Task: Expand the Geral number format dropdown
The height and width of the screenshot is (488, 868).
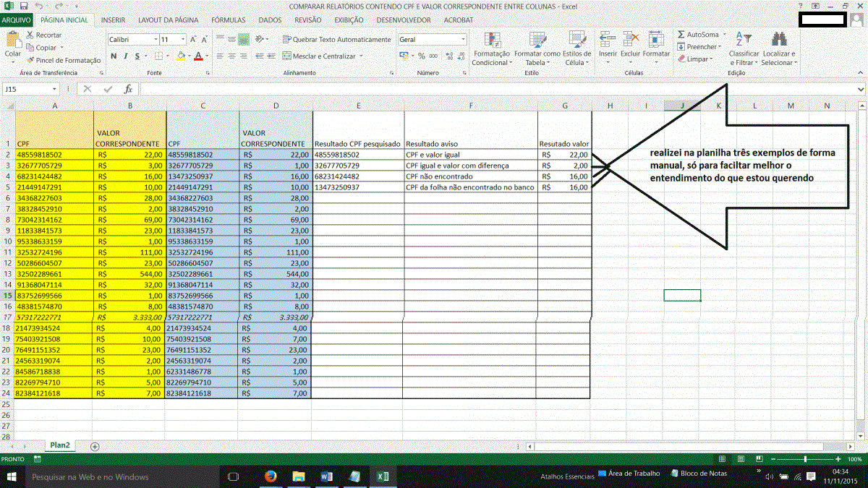Action: point(463,39)
